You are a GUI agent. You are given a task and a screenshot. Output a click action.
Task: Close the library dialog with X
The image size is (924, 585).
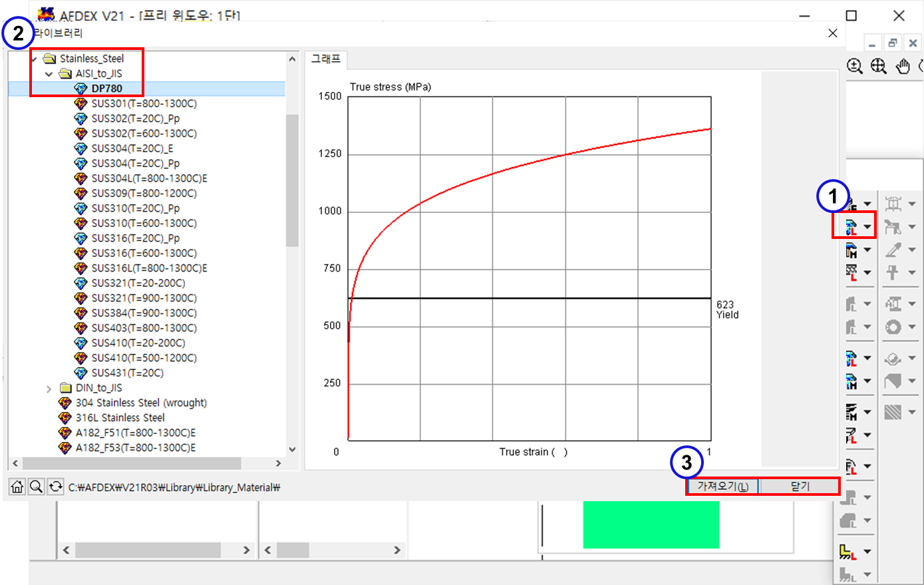click(x=832, y=33)
